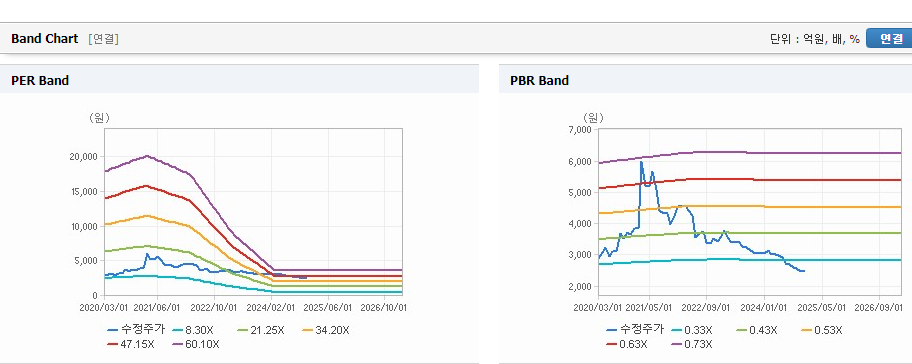This screenshot has height=364, width=912.
Task: Toggle the 0.73X legend entry
Action: [x=692, y=344]
